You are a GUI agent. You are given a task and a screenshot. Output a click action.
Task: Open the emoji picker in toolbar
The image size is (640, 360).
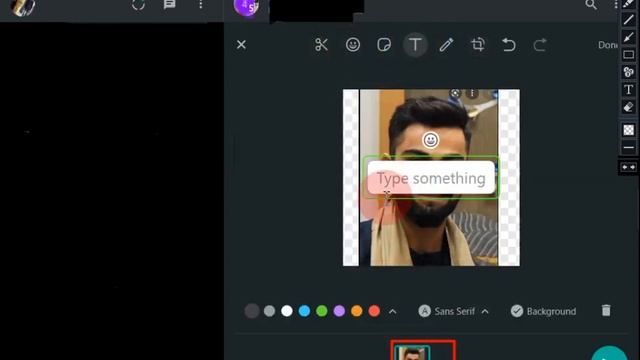pyautogui.click(x=353, y=44)
